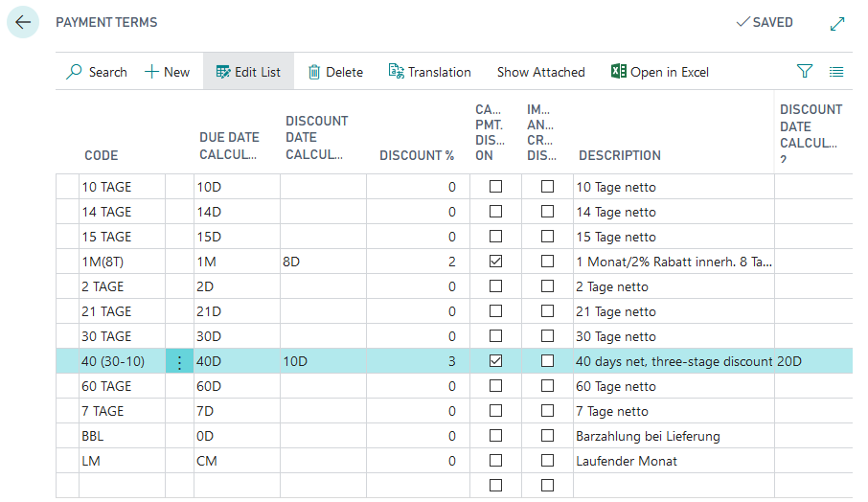The image size is (868, 502).
Task: Uncheck Calc. Pmt. Disc. checkbox for 1M(8T)
Action: point(495,262)
